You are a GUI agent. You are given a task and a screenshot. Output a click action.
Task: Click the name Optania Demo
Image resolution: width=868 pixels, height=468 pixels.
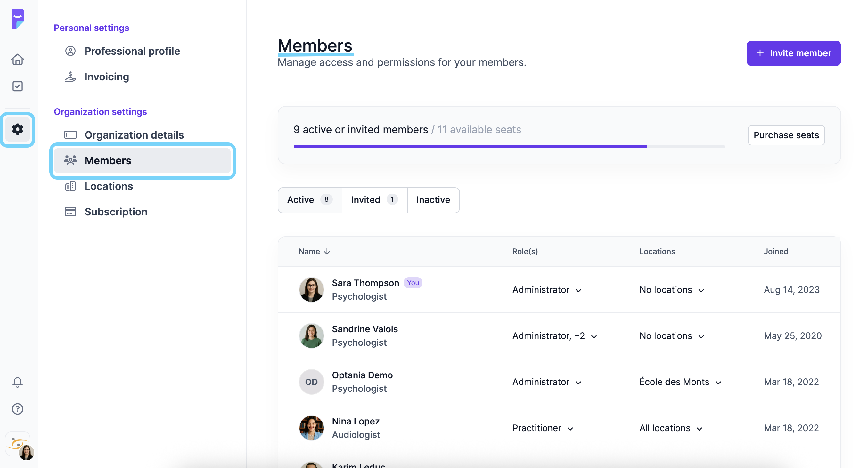pyautogui.click(x=362, y=375)
